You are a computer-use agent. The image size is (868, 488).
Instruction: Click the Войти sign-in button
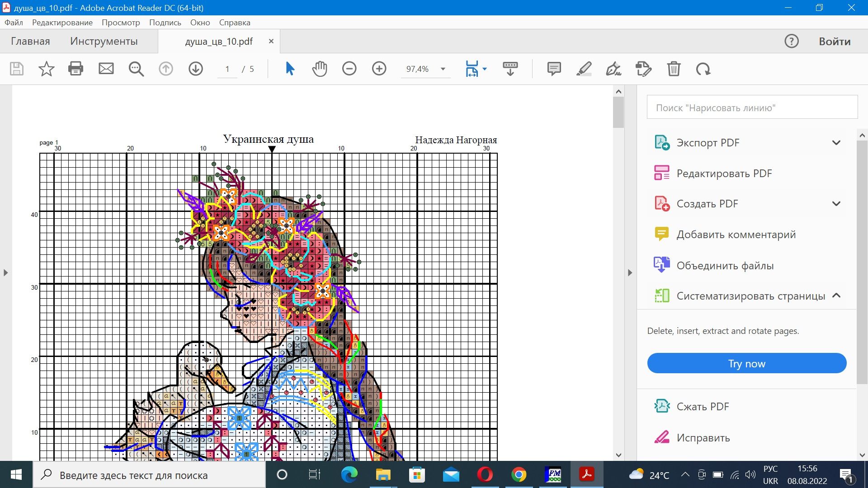[835, 41]
